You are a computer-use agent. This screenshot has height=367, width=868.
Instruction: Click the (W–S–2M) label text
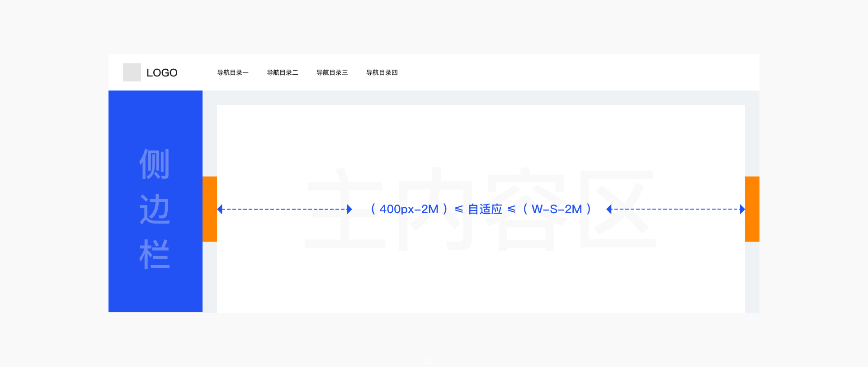(557, 209)
